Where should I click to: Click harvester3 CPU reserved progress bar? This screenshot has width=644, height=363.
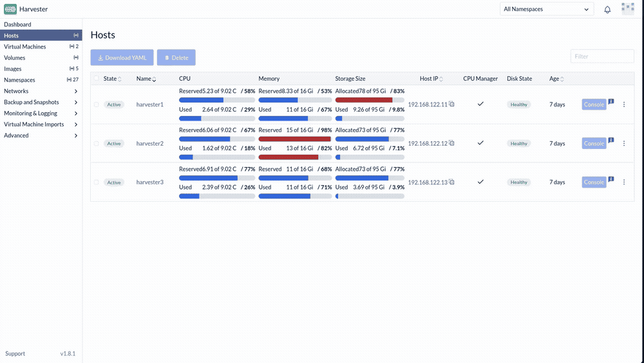[x=217, y=178]
